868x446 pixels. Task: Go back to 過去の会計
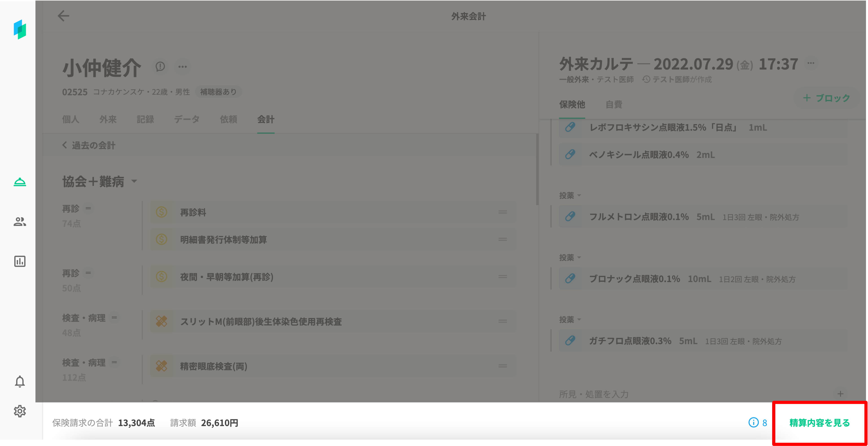[89, 145]
